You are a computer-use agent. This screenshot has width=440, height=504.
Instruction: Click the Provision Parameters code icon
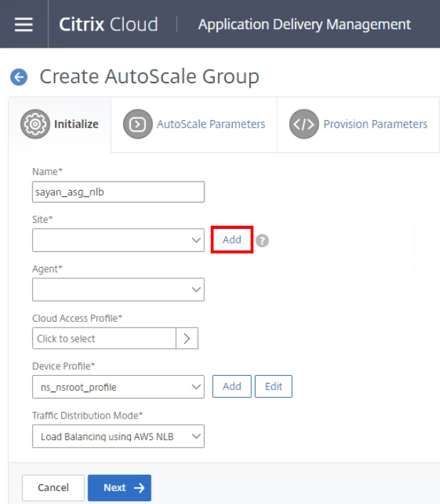303,125
